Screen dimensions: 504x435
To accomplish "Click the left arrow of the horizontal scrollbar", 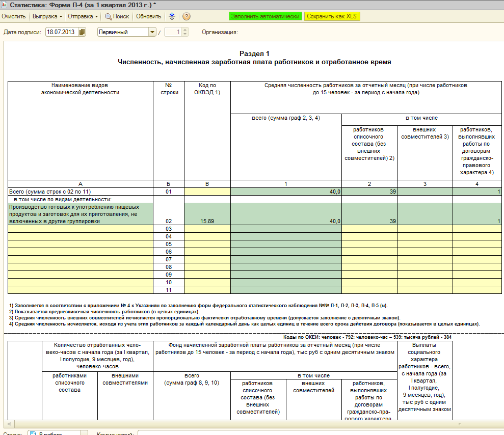I will click(9, 424).
